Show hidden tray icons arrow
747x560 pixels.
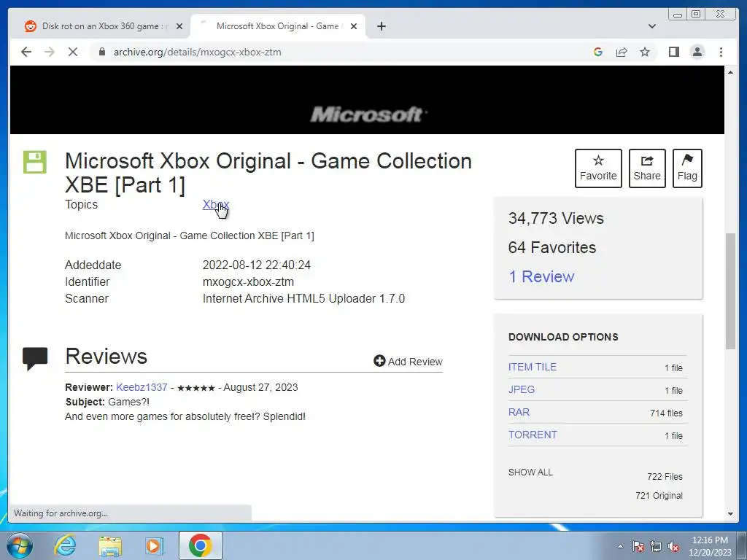click(x=620, y=546)
